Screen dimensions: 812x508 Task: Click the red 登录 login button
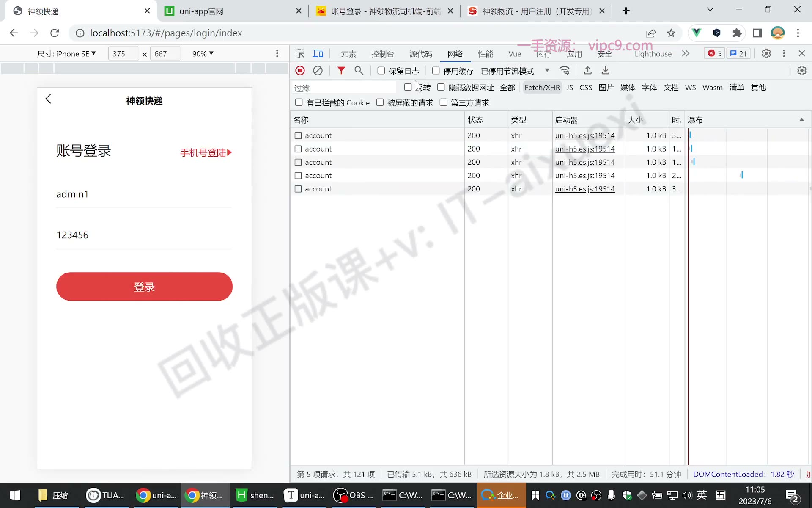[144, 287]
